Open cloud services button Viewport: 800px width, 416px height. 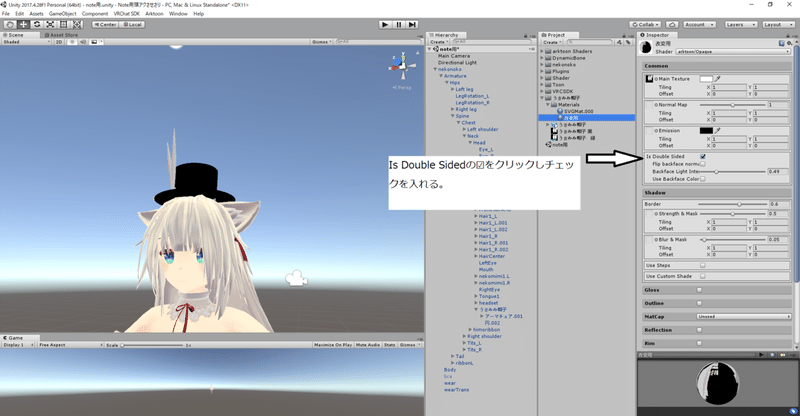(x=672, y=25)
